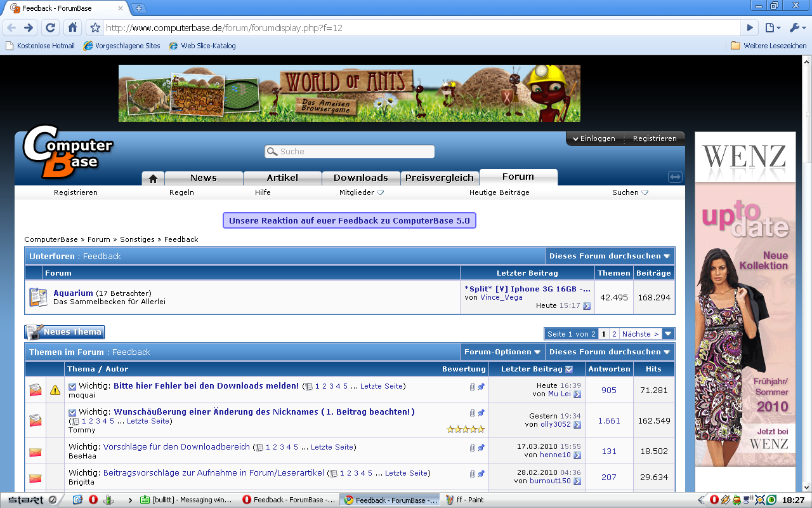Screen dimensions: 812x508
Task: Click in the Suche search field
Action: click(x=350, y=151)
